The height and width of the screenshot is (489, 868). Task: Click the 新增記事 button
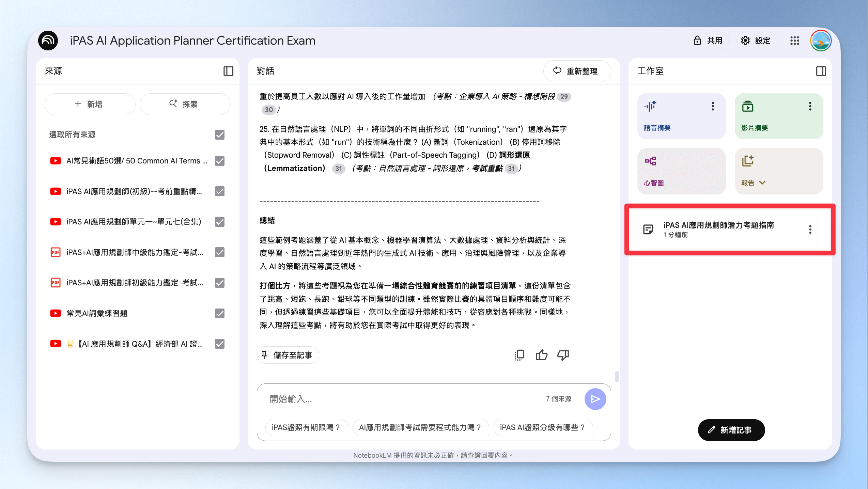click(x=731, y=430)
